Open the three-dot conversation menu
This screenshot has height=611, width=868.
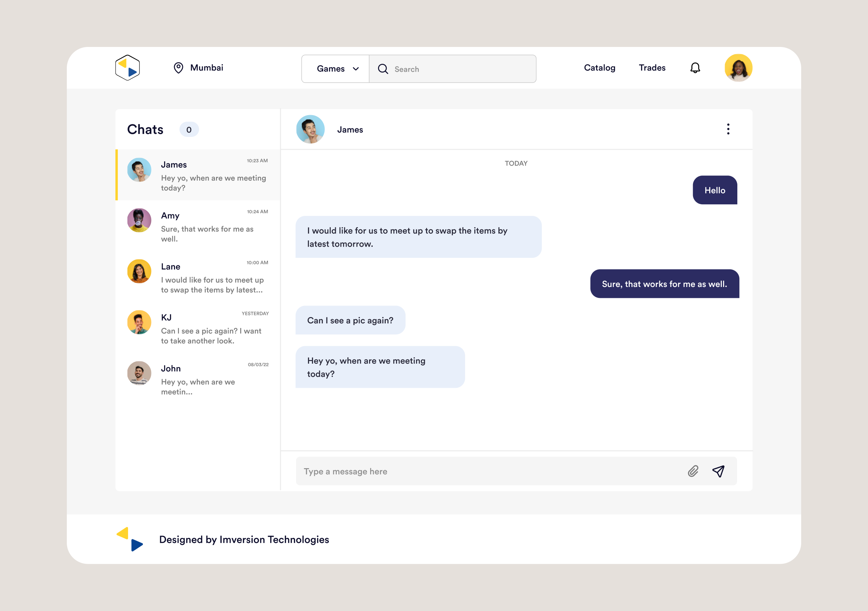coord(728,129)
